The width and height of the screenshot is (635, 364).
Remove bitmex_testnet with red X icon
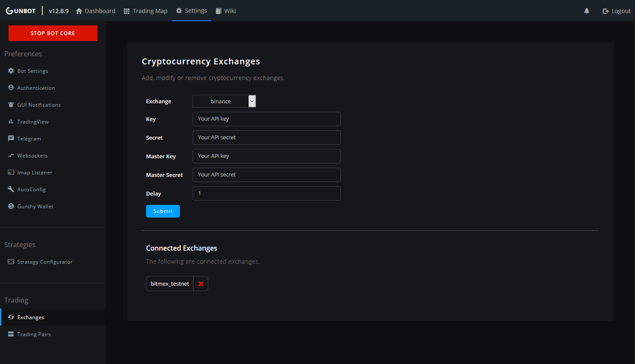pyautogui.click(x=201, y=284)
